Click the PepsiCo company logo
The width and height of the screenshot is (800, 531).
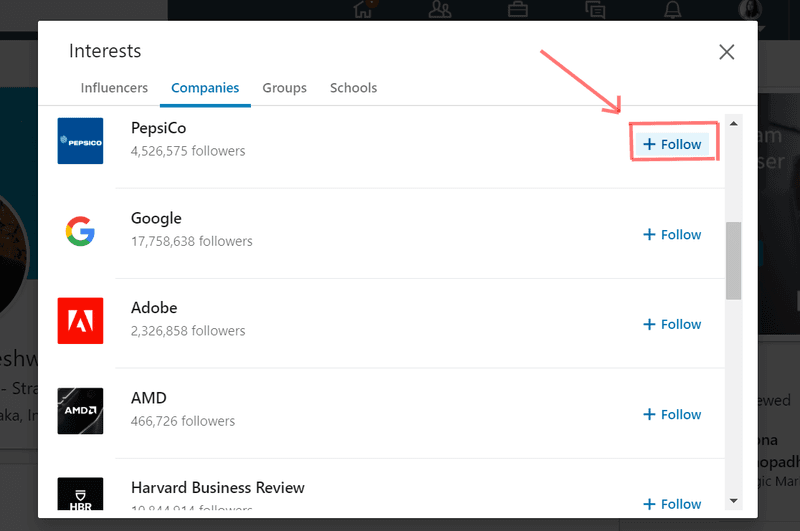coord(80,141)
